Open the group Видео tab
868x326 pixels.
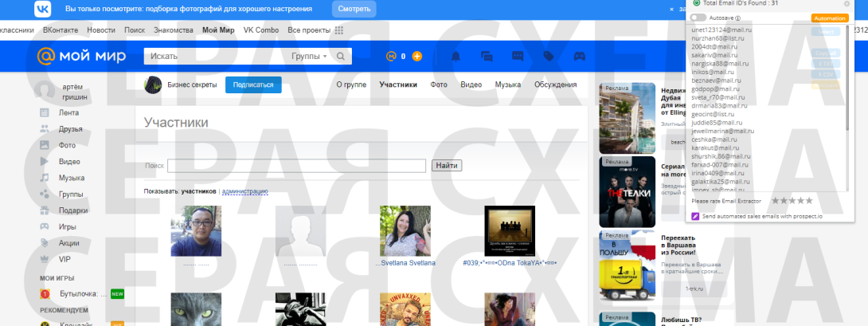[x=471, y=84]
